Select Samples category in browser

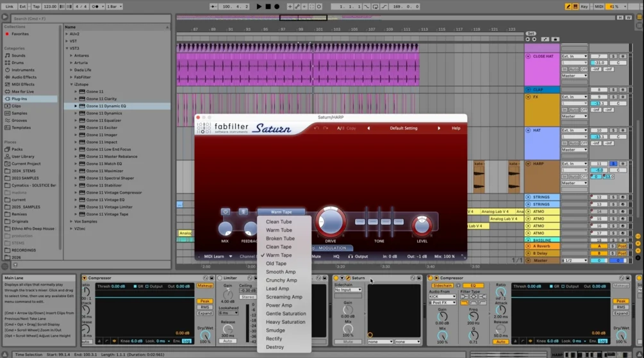coord(19,113)
